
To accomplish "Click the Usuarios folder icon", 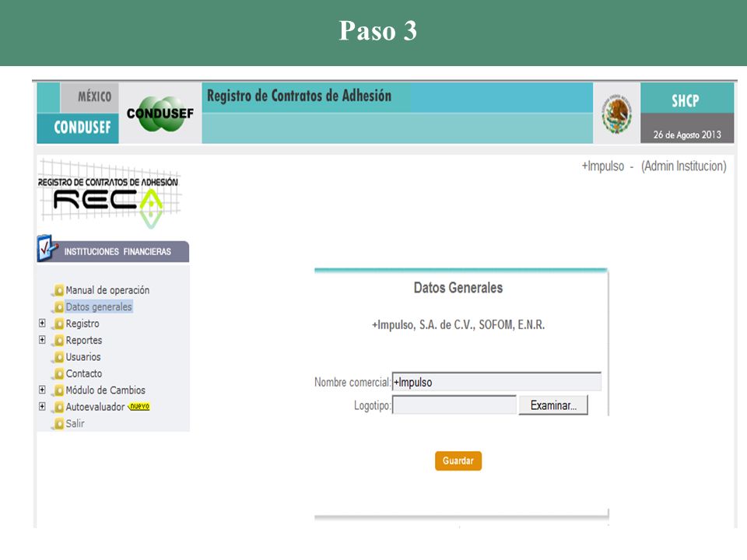I will [58, 357].
